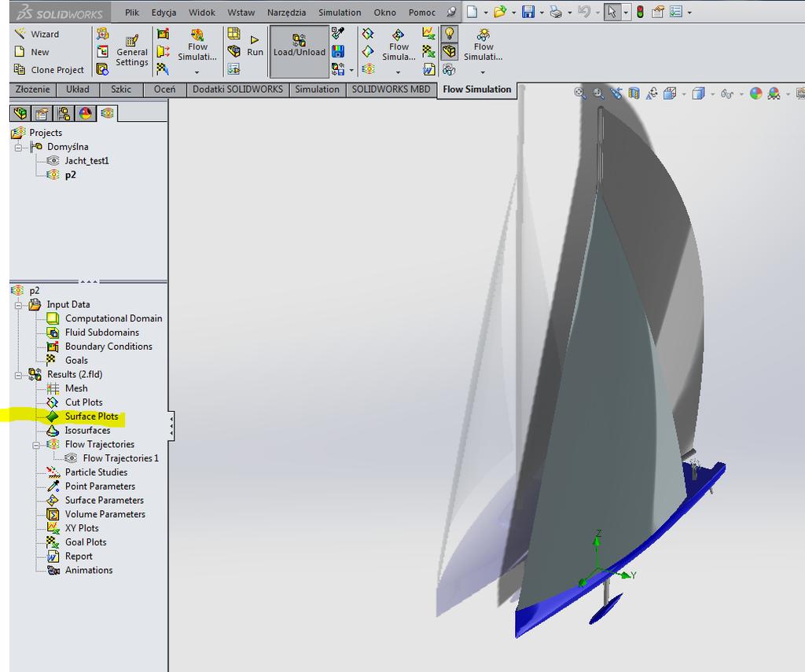Click the Save icon in the quick toolbar
Image resolution: width=805 pixels, height=672 pixels.
[x=528, y=12]
